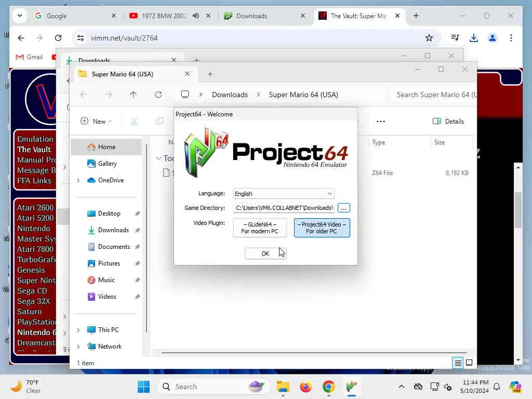532x399 pixels.
Task: Choose GLideN64 video plugin for modern PC
Action: (x=260, y=228)
